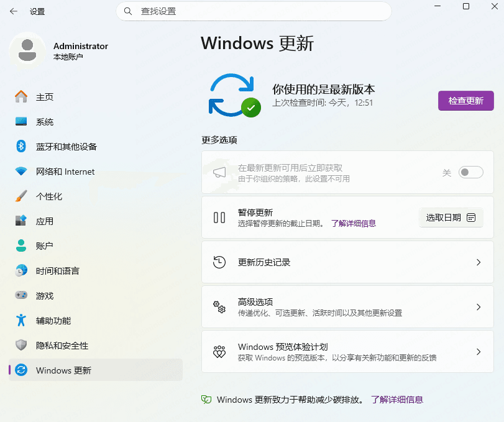The image size is (504, 422).
Task: Click the orange house 主页 icon
Action: (x=21, y=97)
